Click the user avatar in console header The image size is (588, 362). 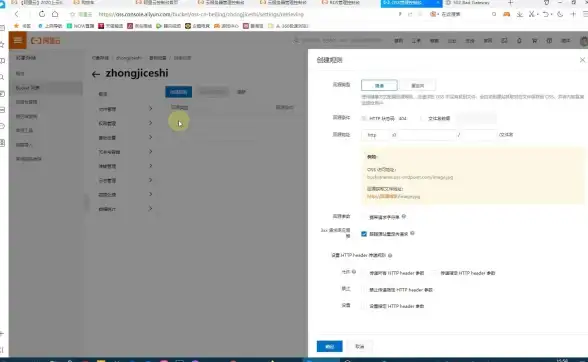pyautogui.click(x=584, y=41)
